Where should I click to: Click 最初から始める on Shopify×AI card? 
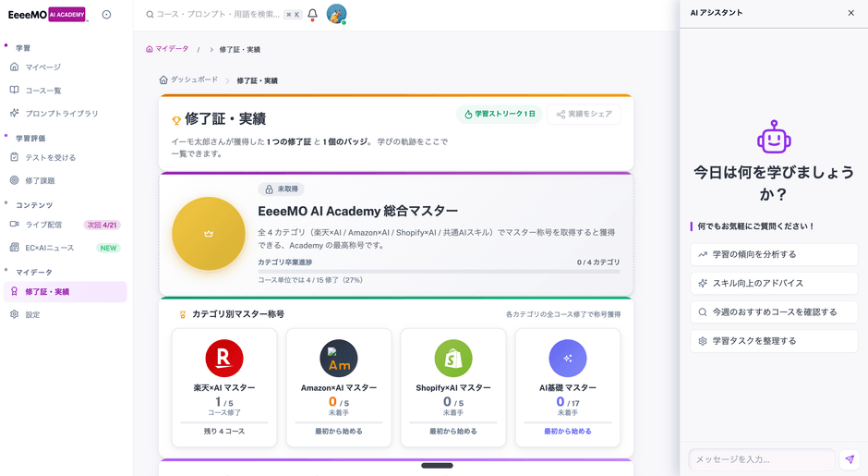click(x=453, y=431)
